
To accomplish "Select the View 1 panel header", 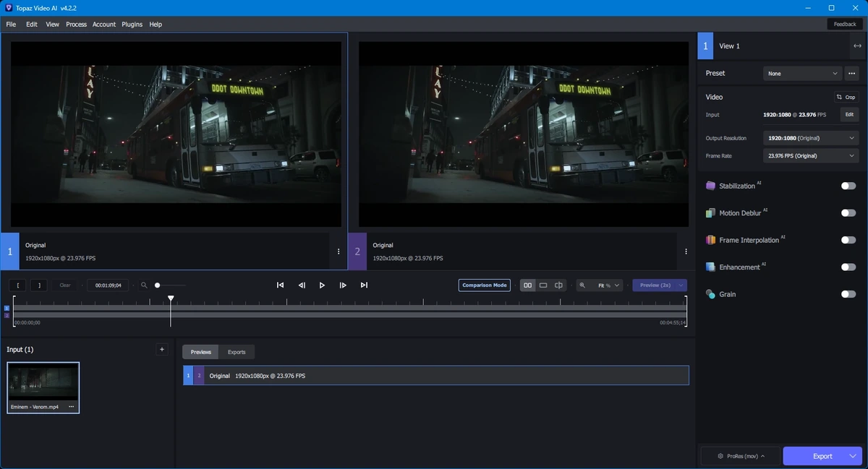I will (x=783, y=46).
